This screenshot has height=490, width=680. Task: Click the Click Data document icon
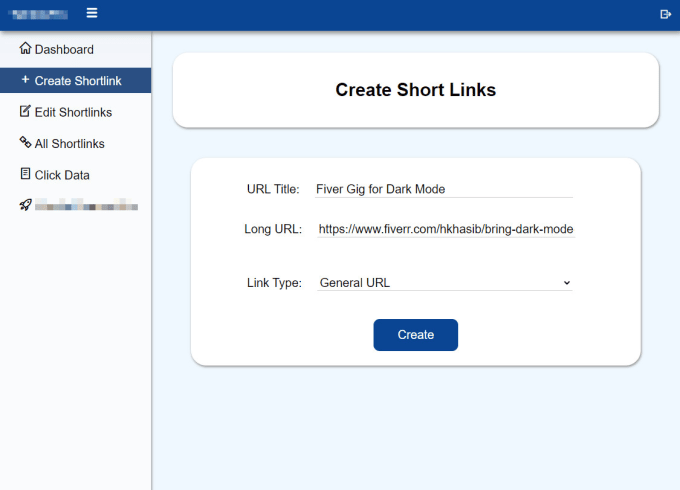pyautogui.click(x=25, y=174)
